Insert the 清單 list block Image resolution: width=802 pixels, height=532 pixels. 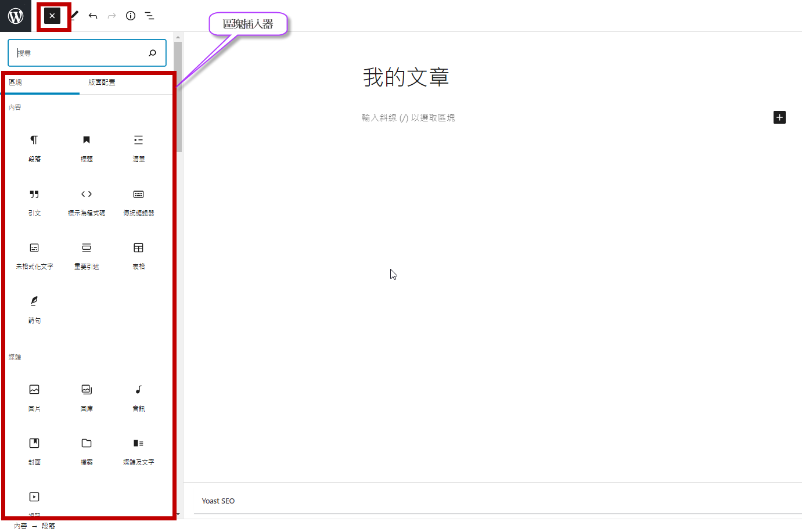tap(138, 147)
